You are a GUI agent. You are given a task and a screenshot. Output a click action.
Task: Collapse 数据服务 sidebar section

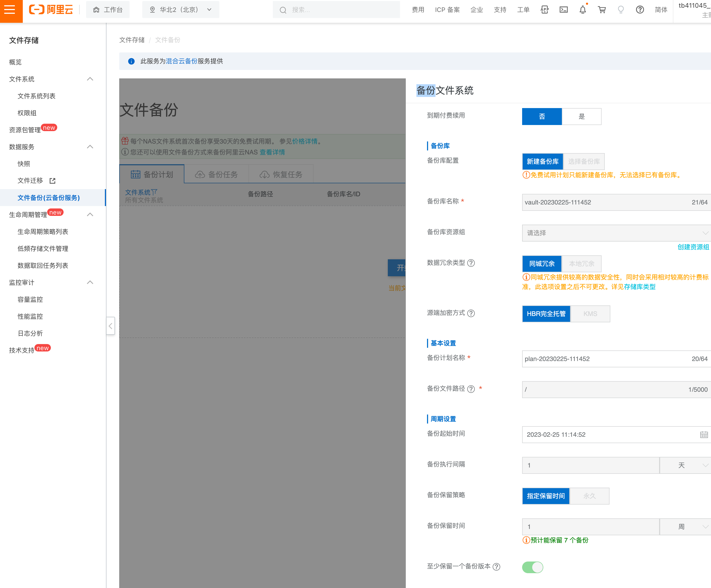point(90,147)
